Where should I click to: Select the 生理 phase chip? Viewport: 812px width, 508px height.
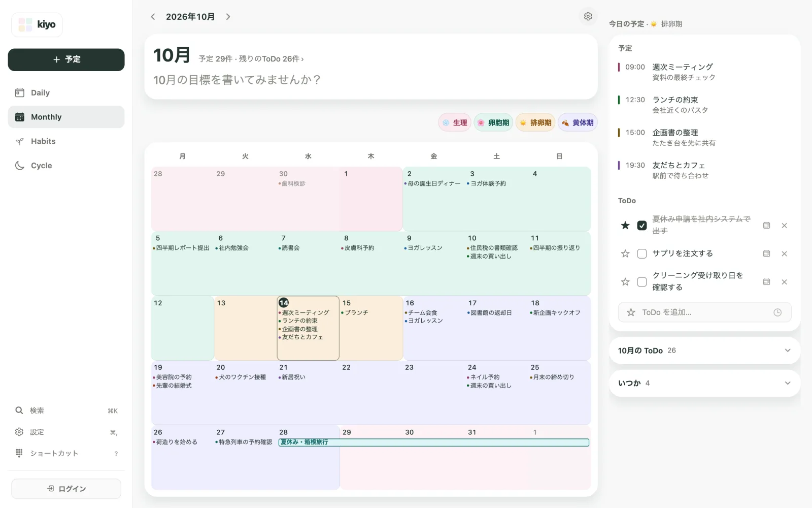tap(455, 122)
